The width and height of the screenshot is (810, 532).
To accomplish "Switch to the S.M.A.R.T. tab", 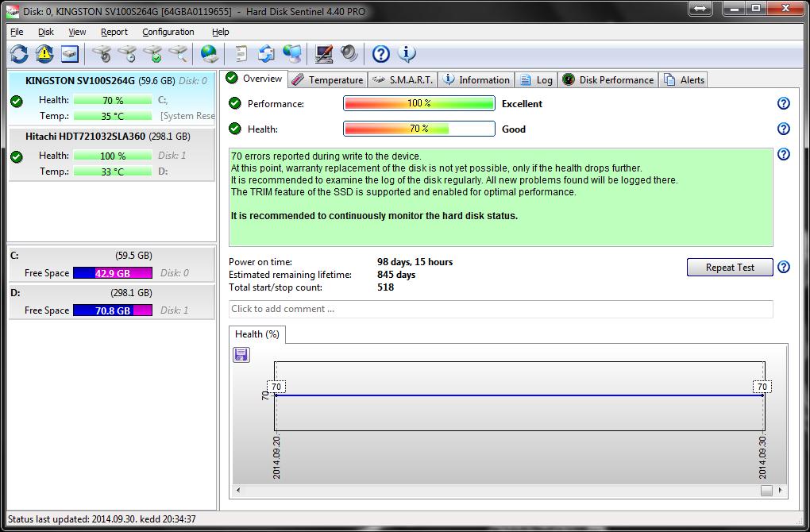I will 403,80.
